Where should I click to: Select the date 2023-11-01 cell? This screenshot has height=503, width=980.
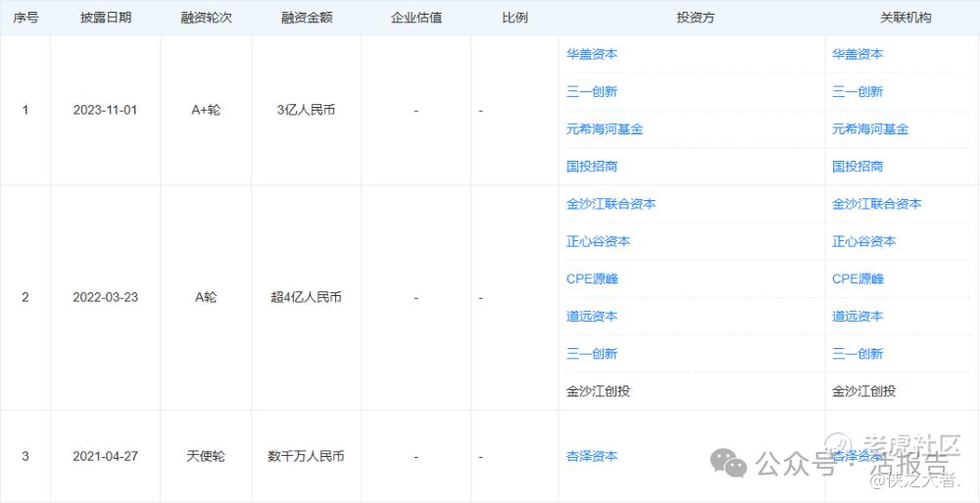[x=105, y=110]
